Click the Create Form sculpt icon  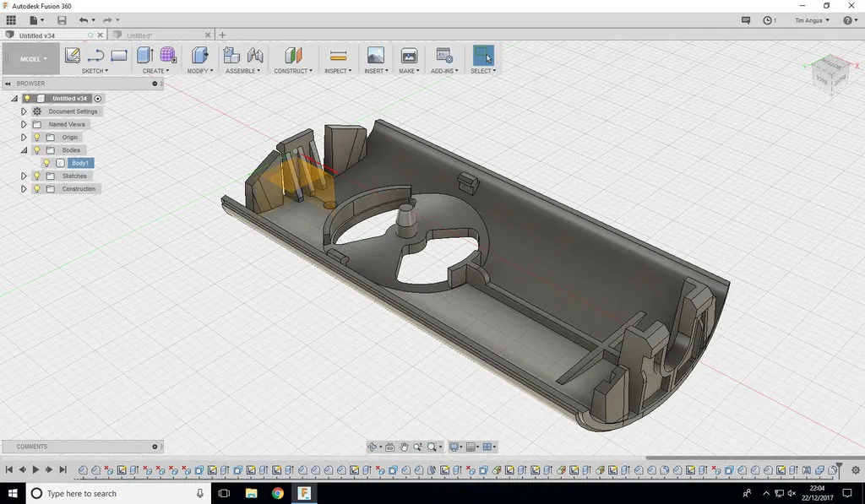pos(168,56)
